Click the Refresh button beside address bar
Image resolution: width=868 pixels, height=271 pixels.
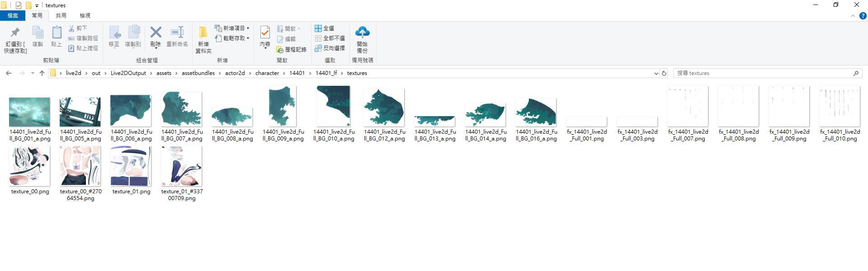(664, 73)
